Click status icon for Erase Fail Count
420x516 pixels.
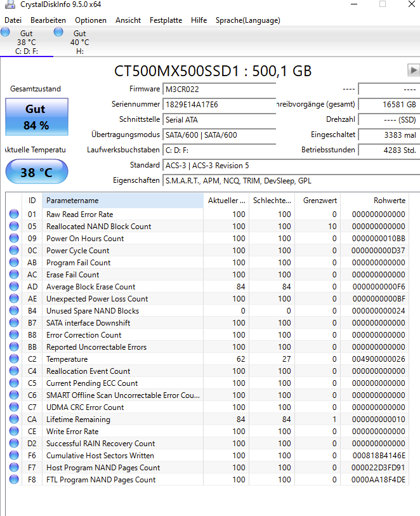14,274
